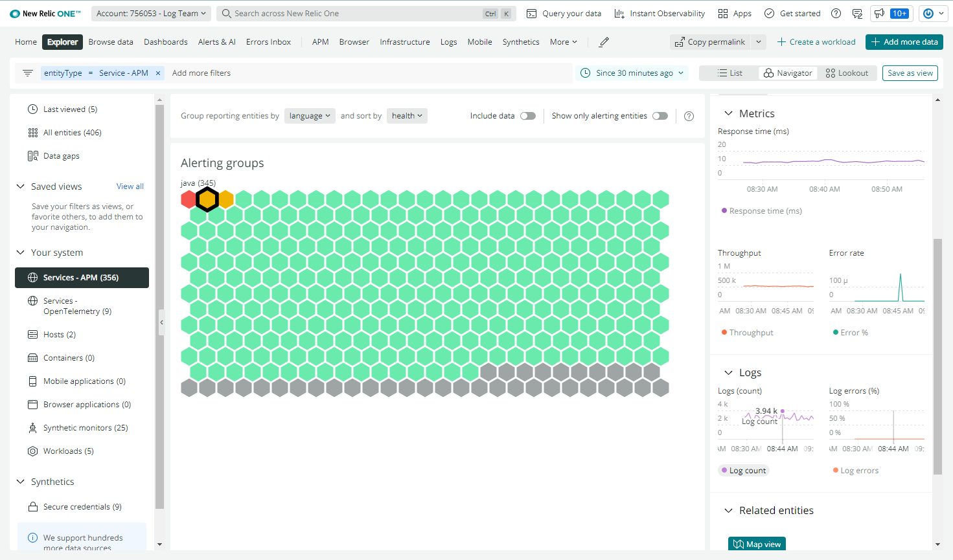Collapse the Related entities section
The width and height of the screenshot is (953, 560).
pyautogui.click(x=728, y=511)
